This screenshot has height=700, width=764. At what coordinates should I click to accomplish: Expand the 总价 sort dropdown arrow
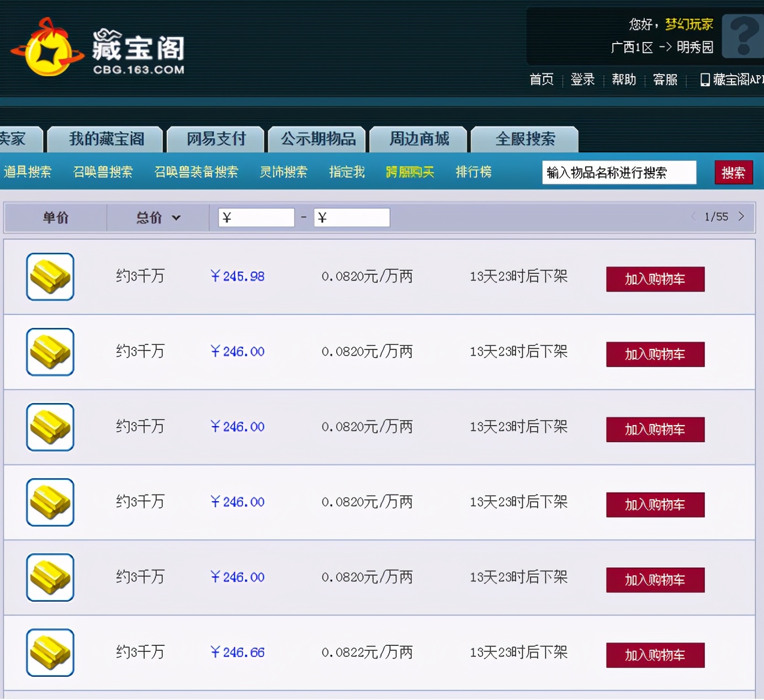[x=176, y=218]
